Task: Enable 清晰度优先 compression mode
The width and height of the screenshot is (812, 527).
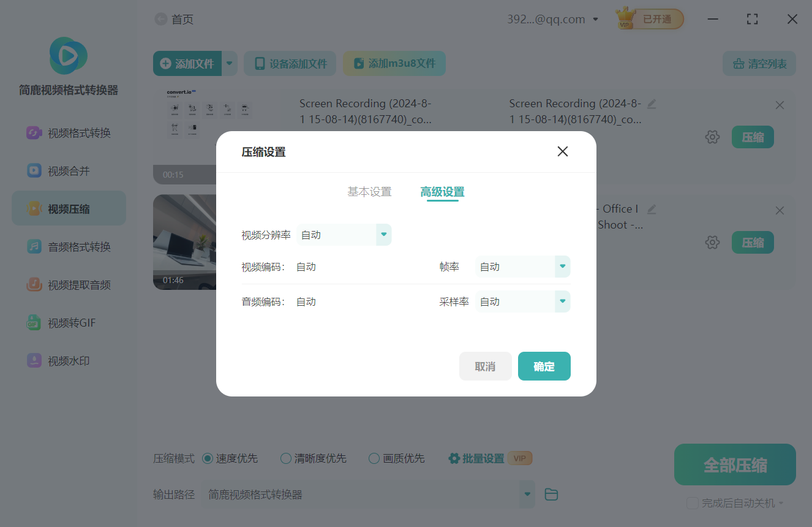Action: 285,458
